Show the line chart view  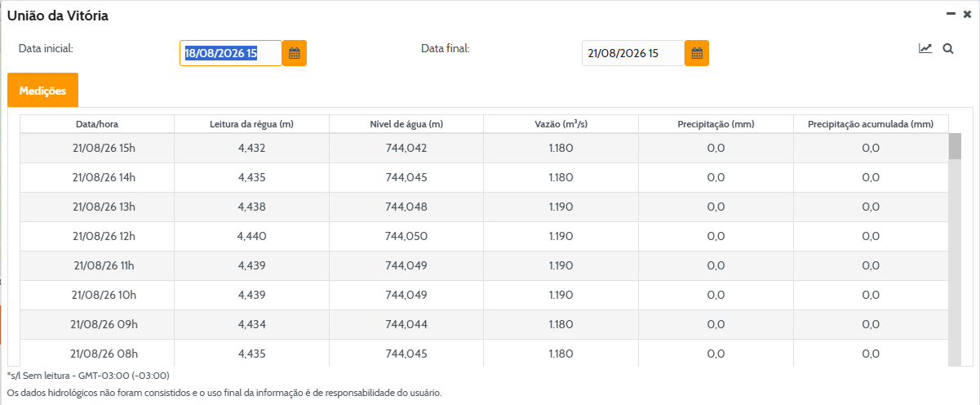[925, 48]
